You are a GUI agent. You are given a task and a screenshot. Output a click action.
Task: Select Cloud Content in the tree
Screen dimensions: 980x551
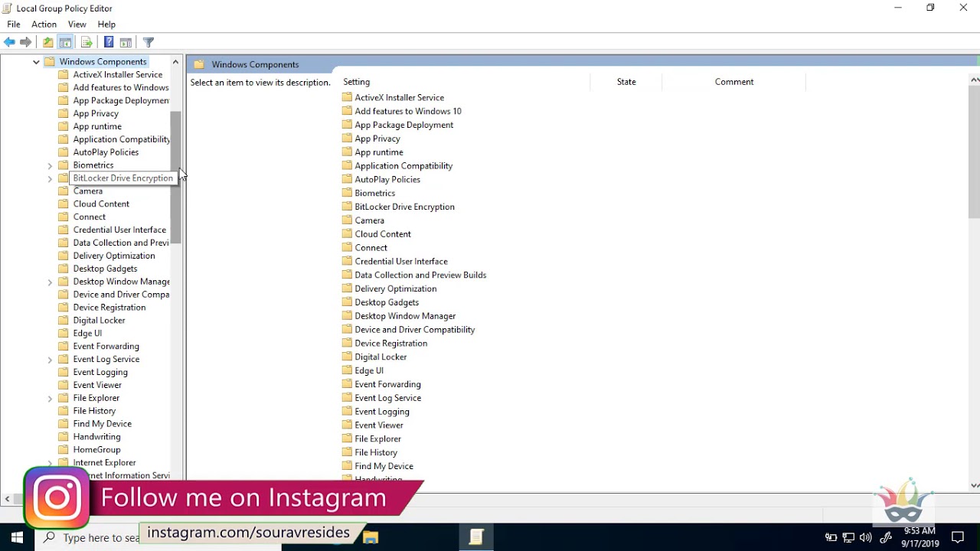coord(101,204)
